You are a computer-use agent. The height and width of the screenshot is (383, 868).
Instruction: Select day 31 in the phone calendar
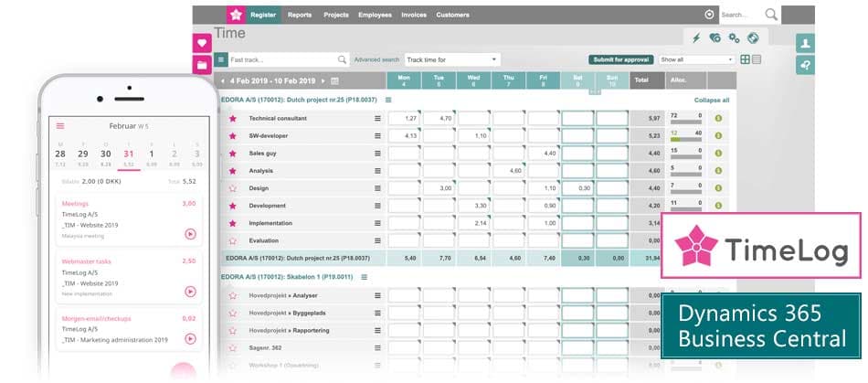click(x=129, y=154)
